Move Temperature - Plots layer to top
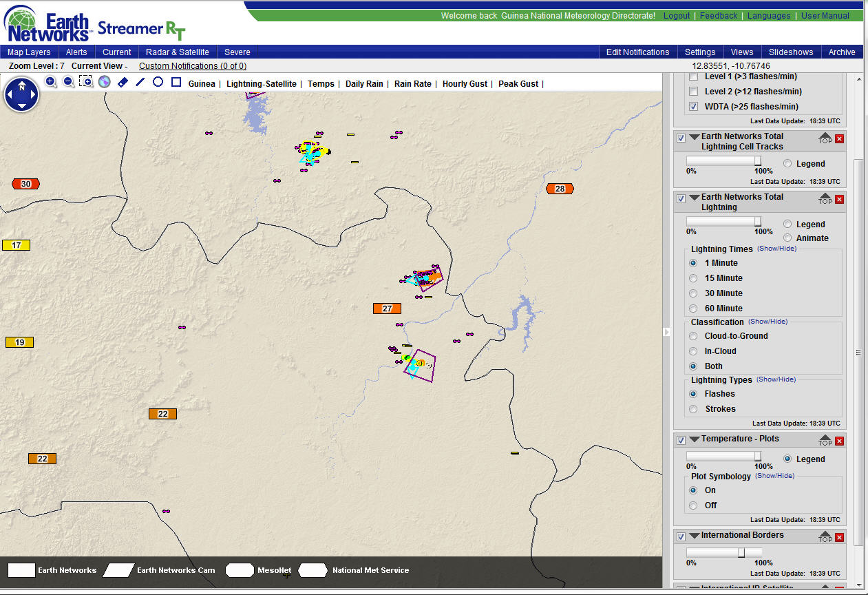Image resolution: width=868 pixels, height=595 pixels. coord(825,440)
